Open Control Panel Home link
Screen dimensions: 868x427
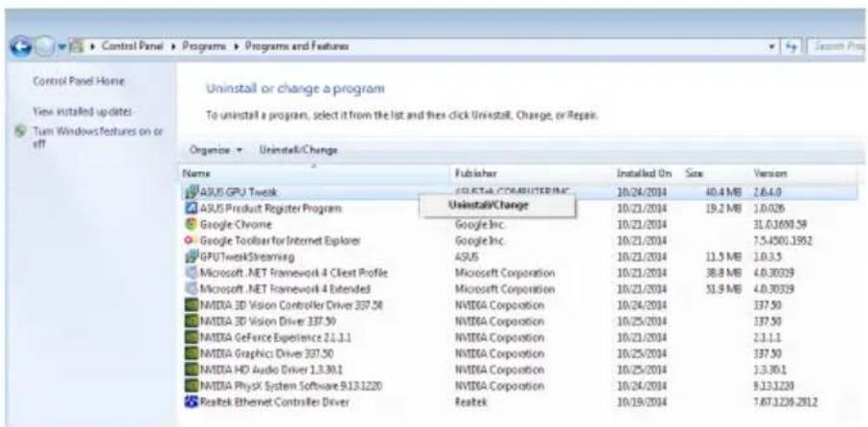79,81
